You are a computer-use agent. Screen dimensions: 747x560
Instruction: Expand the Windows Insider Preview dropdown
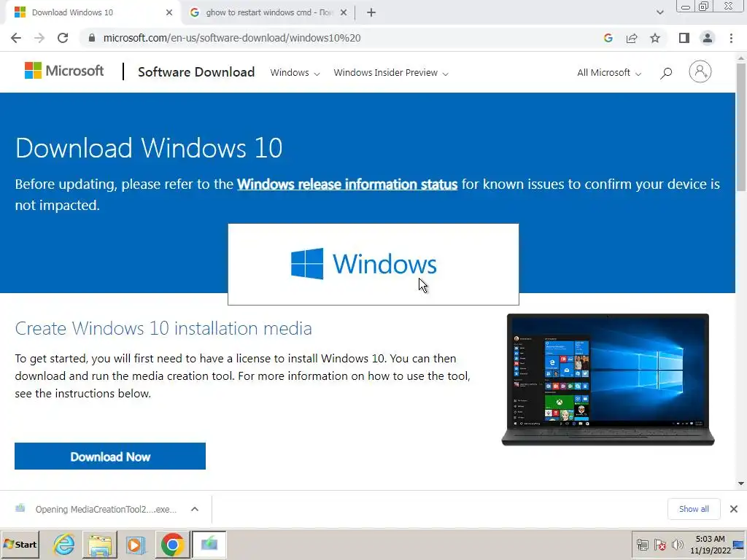click(x=391, y=73)
